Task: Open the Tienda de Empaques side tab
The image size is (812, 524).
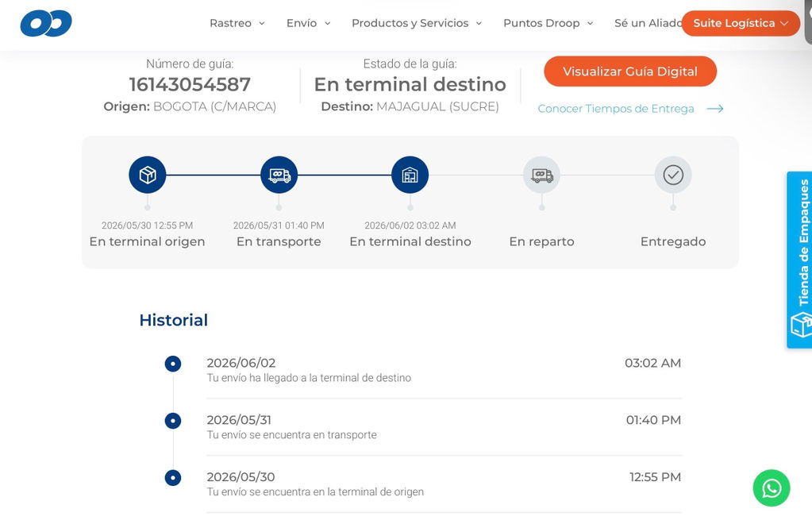Action: 799,260
